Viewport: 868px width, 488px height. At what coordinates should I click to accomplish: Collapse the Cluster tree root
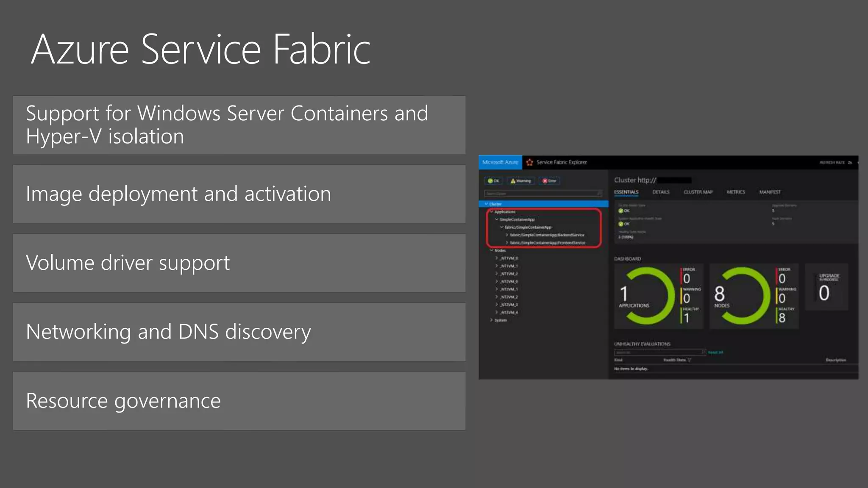[486, 204]
